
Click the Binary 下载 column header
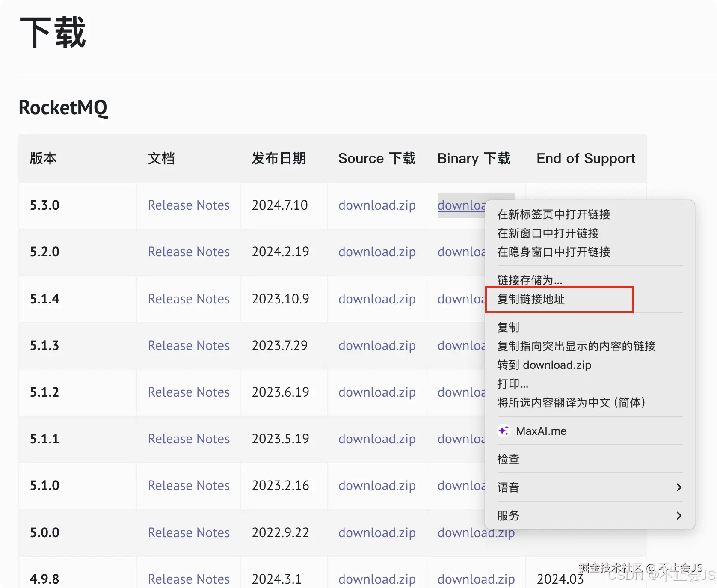[x=474, y=158]
